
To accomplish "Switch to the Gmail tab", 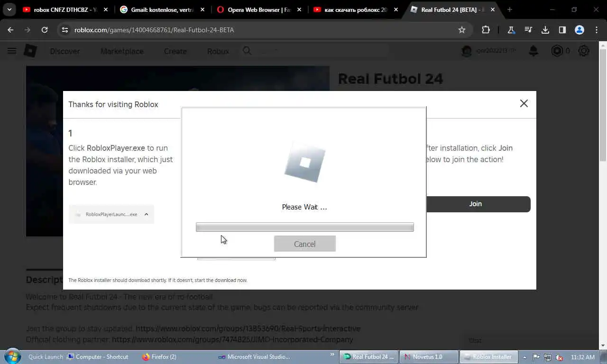I will pos(162,9).
